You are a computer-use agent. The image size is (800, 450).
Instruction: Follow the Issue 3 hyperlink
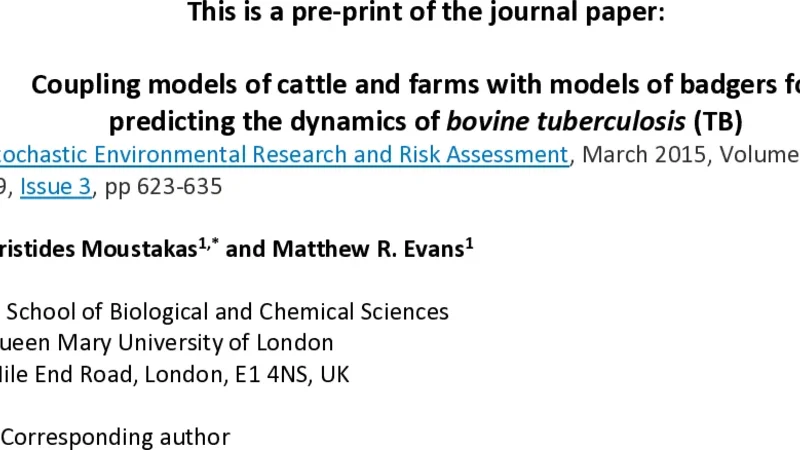click(x=55, y=187)
